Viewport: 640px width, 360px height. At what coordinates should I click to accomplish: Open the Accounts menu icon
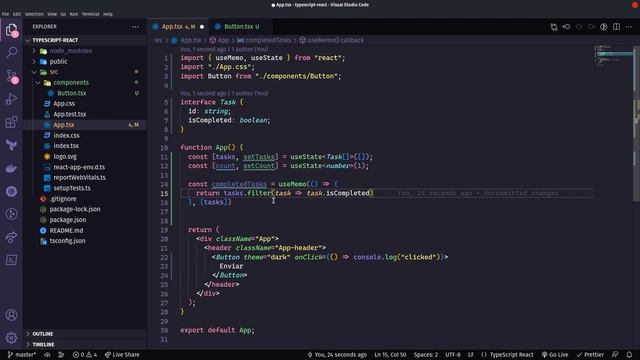11,315
